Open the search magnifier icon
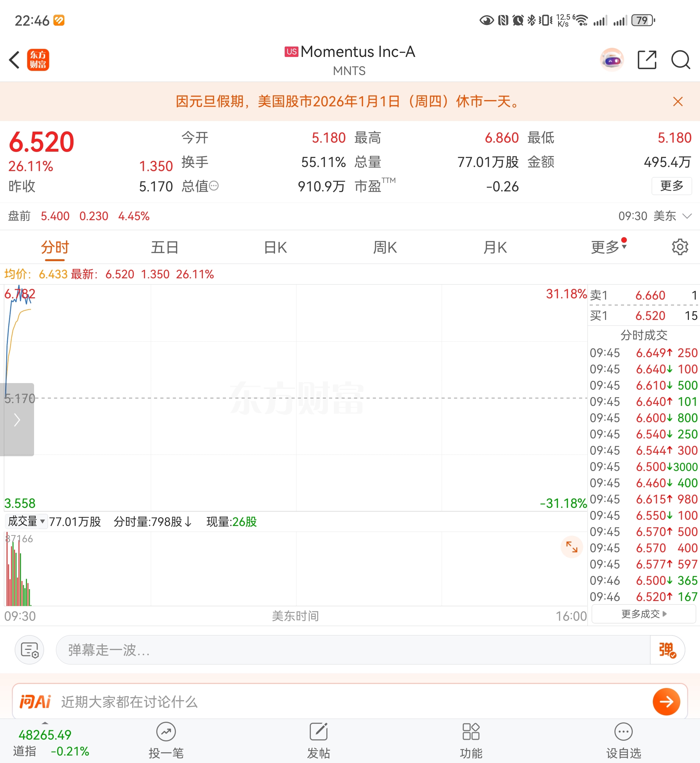700x763 pixels. point(680,60)
